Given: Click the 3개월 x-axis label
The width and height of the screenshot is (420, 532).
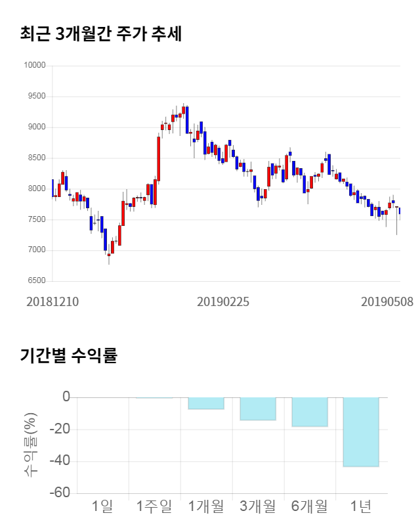Looking at the screenshot, I should tap(257, 506).
